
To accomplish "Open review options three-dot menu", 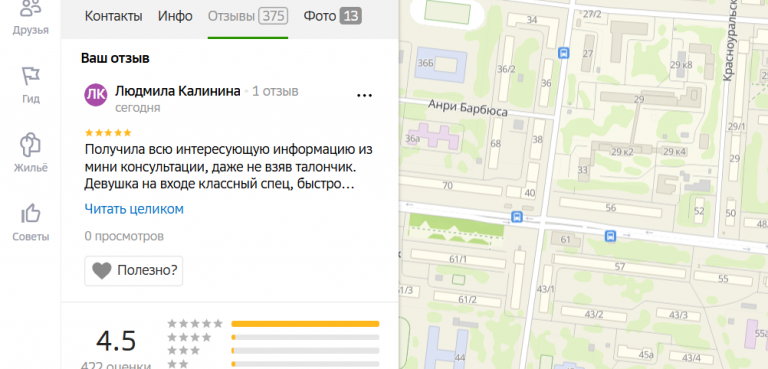I will click(x=364, y=96).
